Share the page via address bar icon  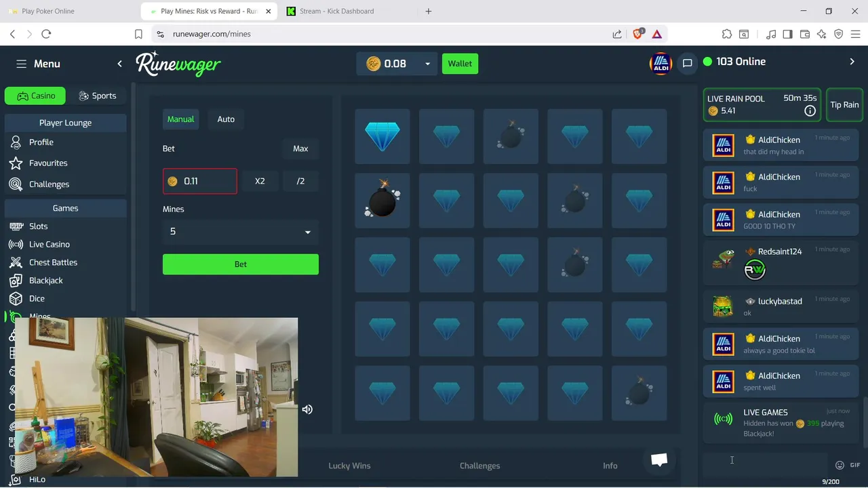(x=617, y=34)
